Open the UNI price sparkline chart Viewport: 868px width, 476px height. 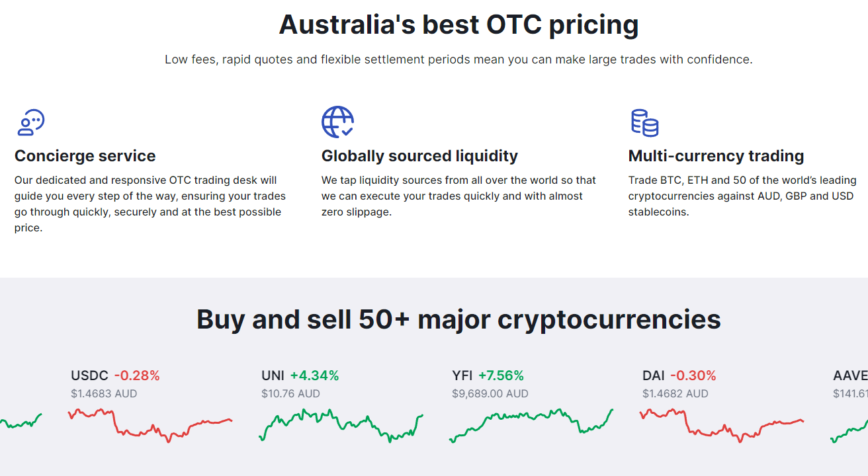[341, 425]
